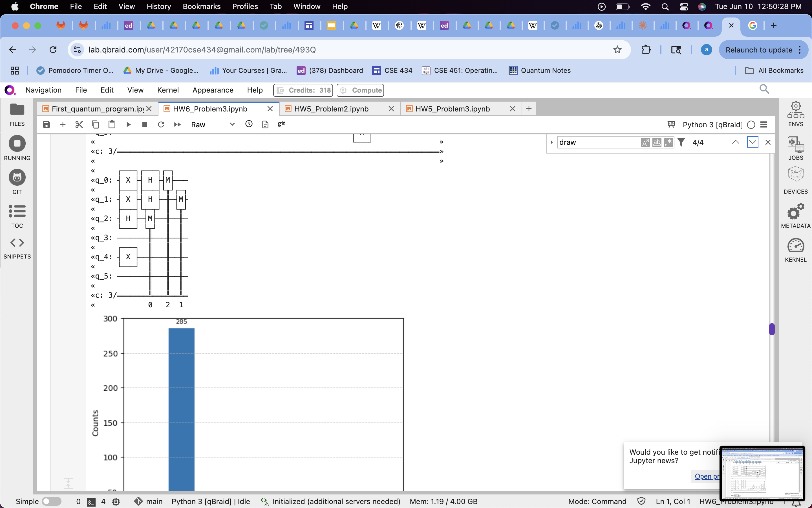Screen dimensions: 812x508
Task: Run the selected cell
Action: tap(128, 125)
